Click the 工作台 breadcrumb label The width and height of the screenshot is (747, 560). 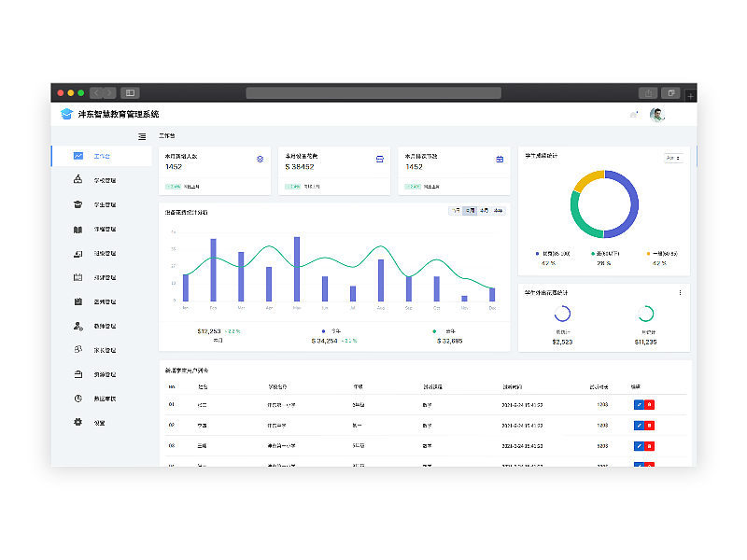(167, 135)
